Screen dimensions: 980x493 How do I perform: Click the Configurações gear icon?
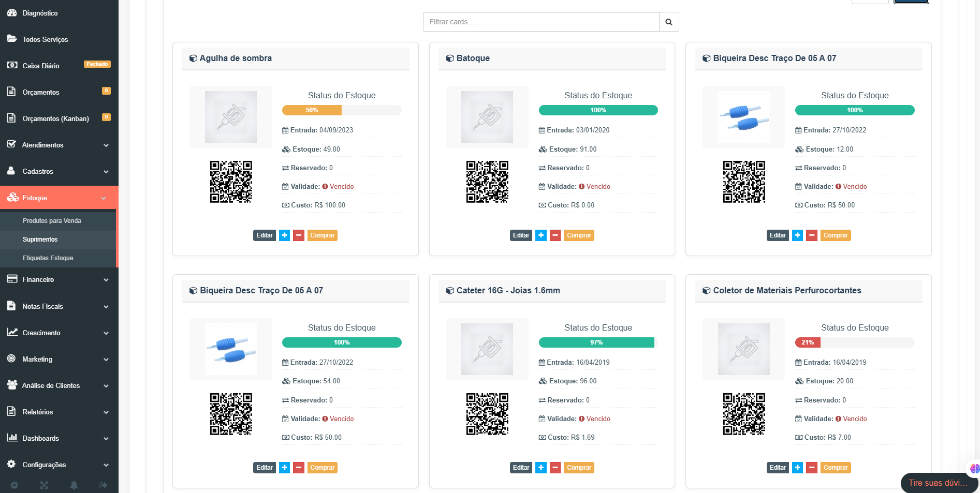11,464
